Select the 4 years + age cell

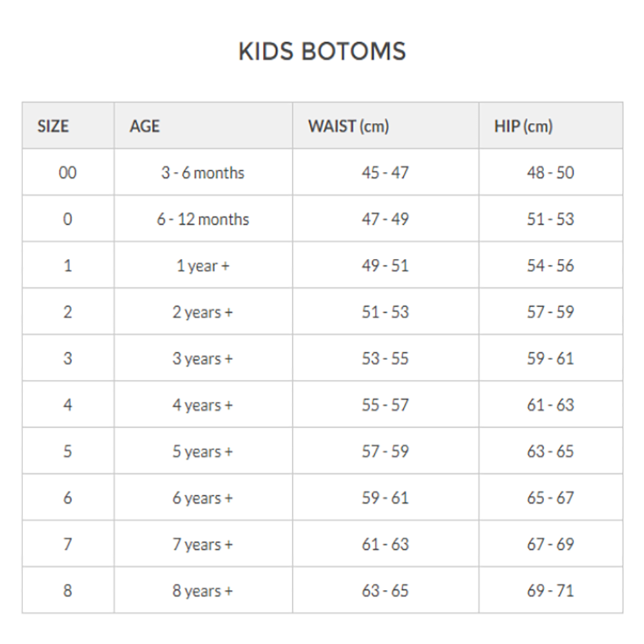point(203,404)
